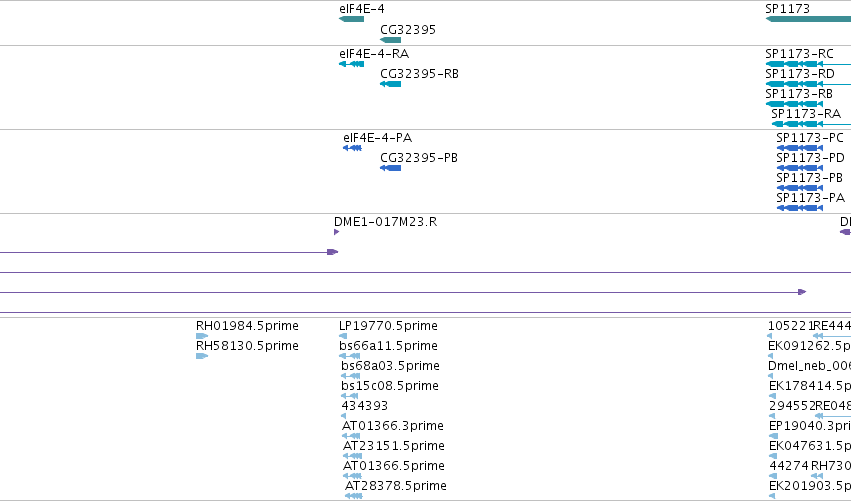Click the EK178414 EST label
851x501 pixels.
(x=810, y=385)
